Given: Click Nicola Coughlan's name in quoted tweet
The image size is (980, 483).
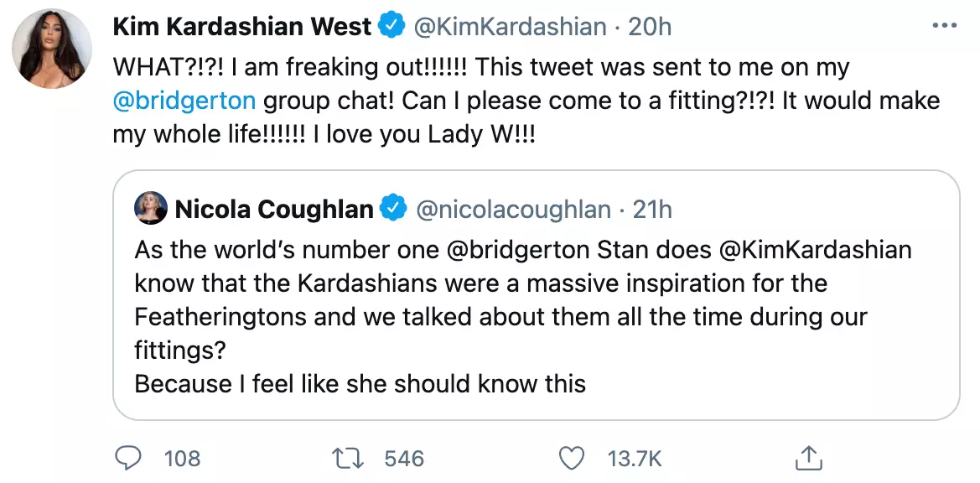Looking at the screenshot, I should pyautogui.click(x=274, y=209).
